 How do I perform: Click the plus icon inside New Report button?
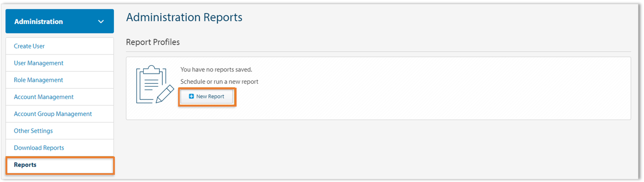(x=191, y=96)
